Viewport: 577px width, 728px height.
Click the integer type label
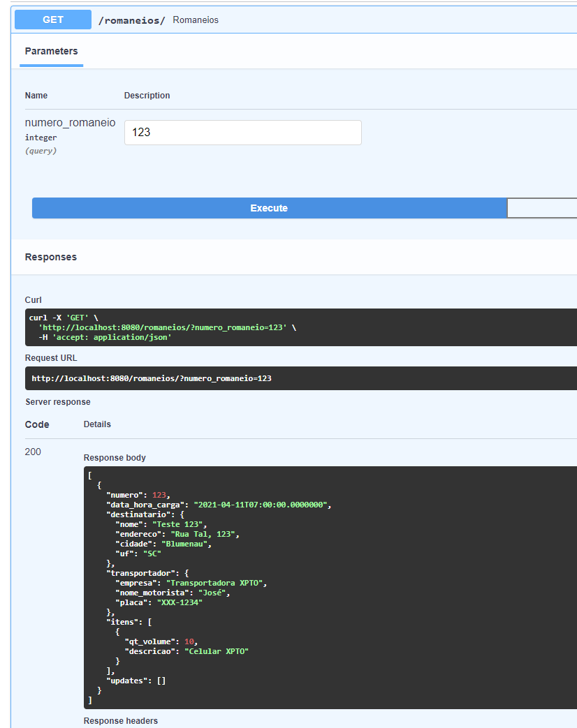(x=41, y=138)
